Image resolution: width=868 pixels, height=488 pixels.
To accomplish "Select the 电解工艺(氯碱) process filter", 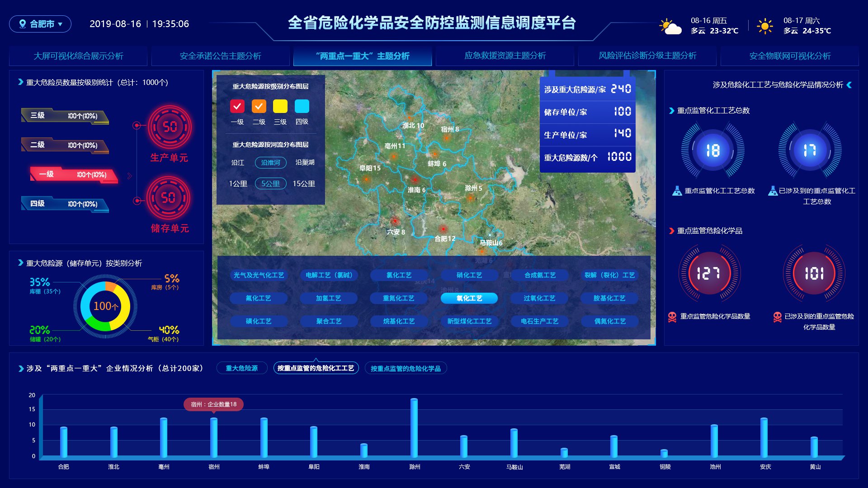I will pyautogui.click(x=329, y=275).
